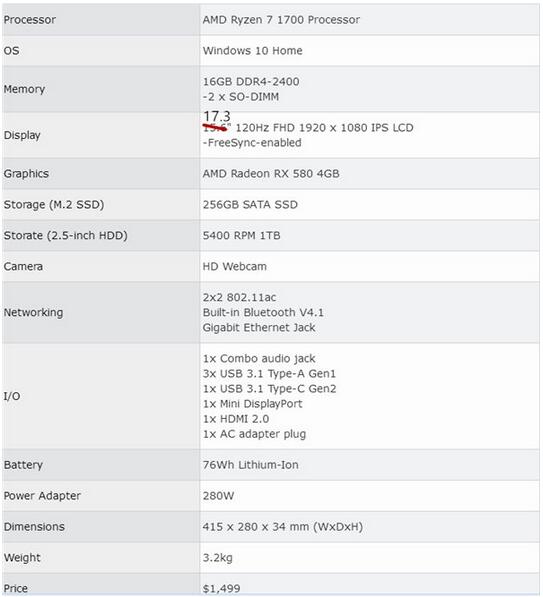This screenshot has height=597, width=543.
Task: Click the 1x HDMI 2.0 line
Action: [236, 419]
